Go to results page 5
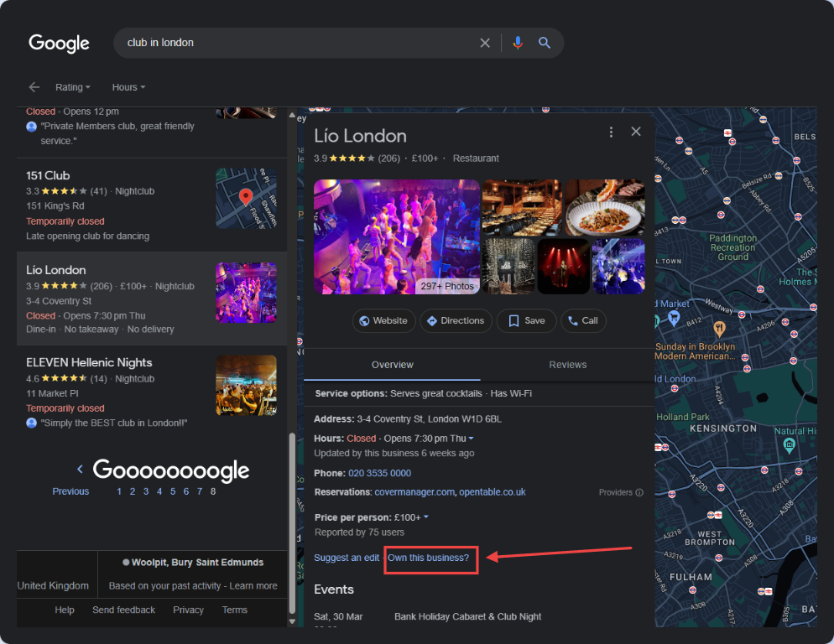 [x=173, y=491]
